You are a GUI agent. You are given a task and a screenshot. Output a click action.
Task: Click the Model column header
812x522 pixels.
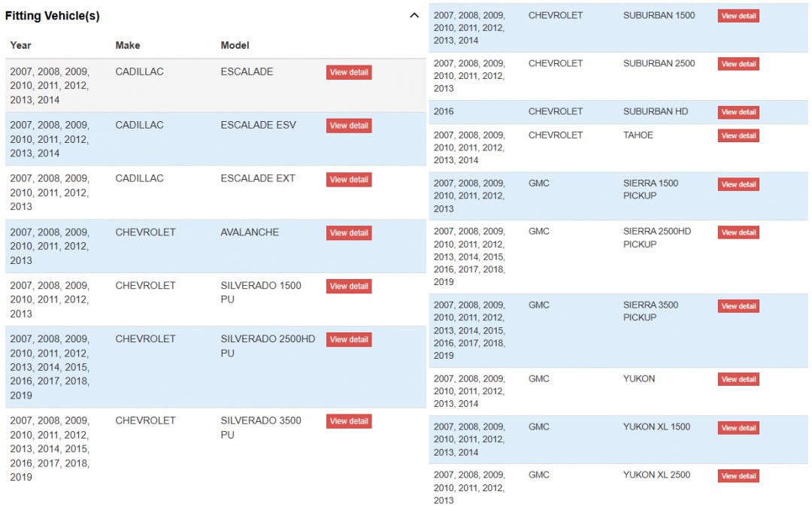[x=235, y=45]
